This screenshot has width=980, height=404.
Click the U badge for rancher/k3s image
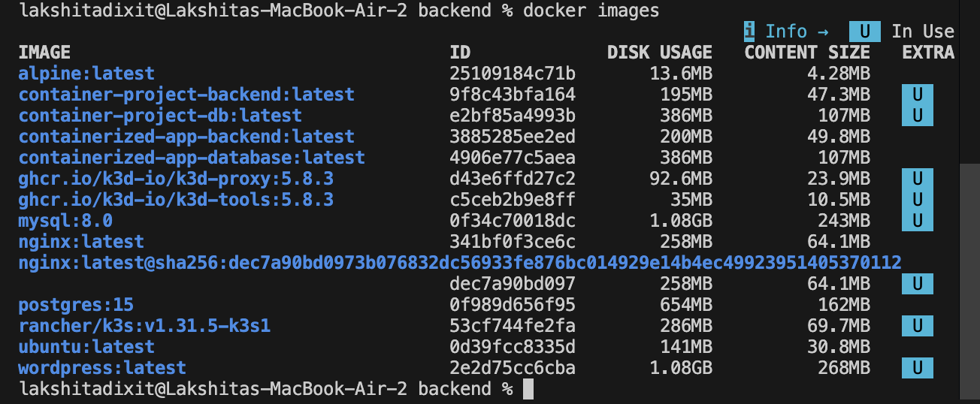pyautogui.click(x=917, y=326)
